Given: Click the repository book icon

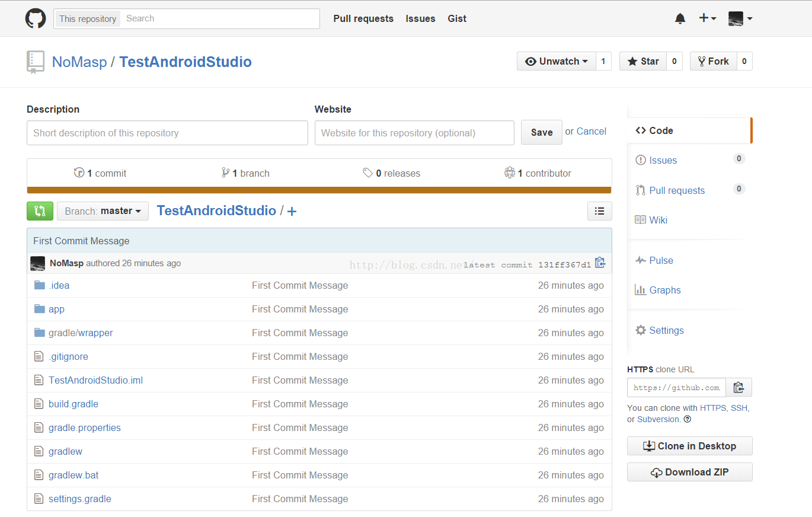Looking at the screenshot, I should point(36,62).
